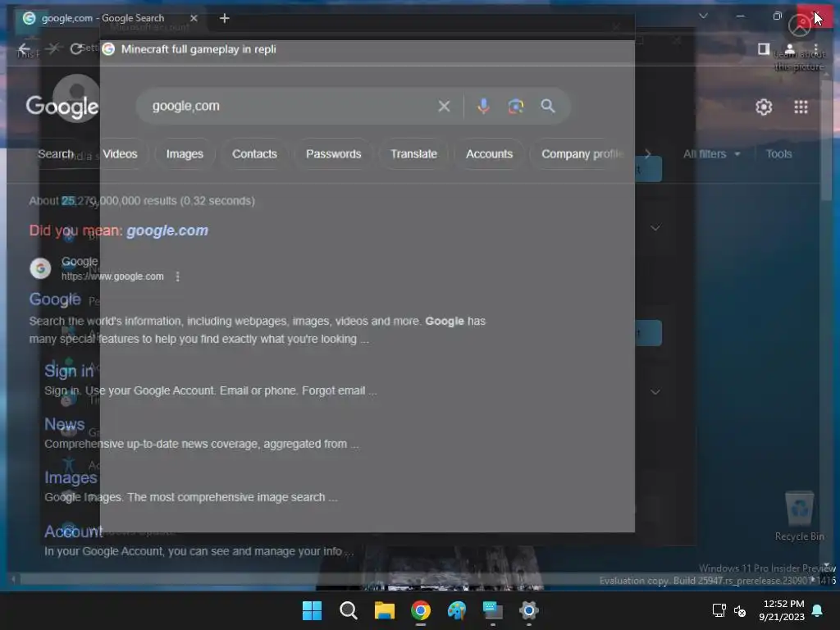Image resolution: width=840 pixels, height=630 pixels.
Task: Switch to Chrome in taskbar
Action: (x=421, y=610)
